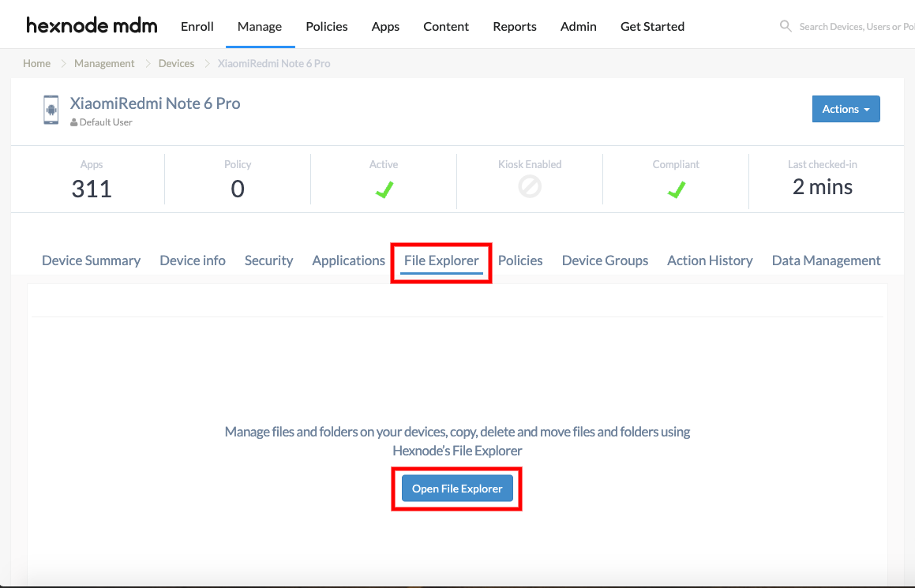Click the Apps count 311

(x=92, y=189)
